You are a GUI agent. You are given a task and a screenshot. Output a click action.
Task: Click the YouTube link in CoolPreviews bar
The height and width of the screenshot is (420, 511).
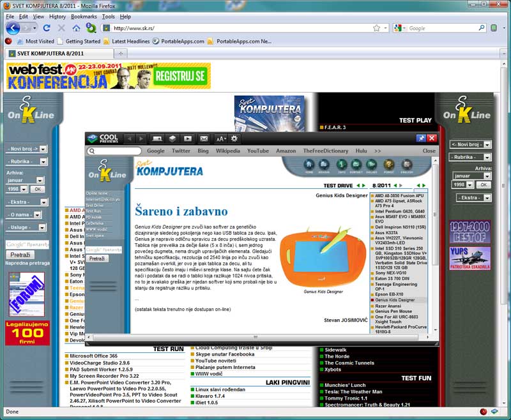coord(258,151)
